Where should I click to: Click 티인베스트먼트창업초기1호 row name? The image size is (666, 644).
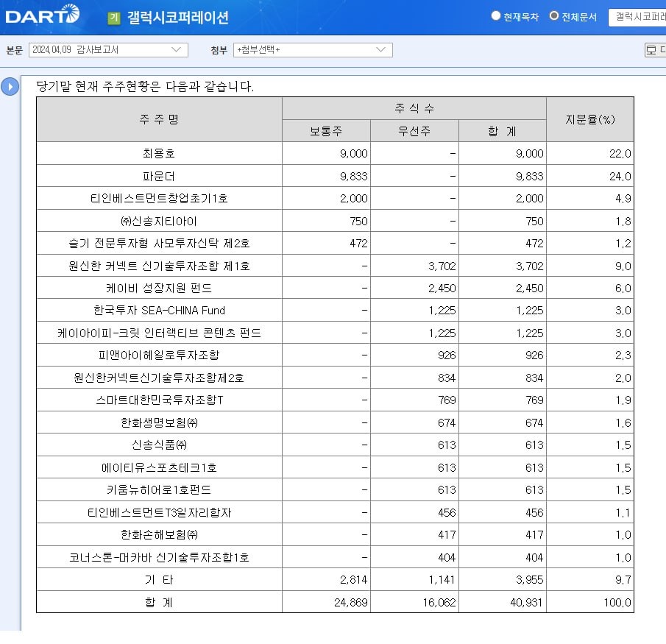[x=159, y=199]
